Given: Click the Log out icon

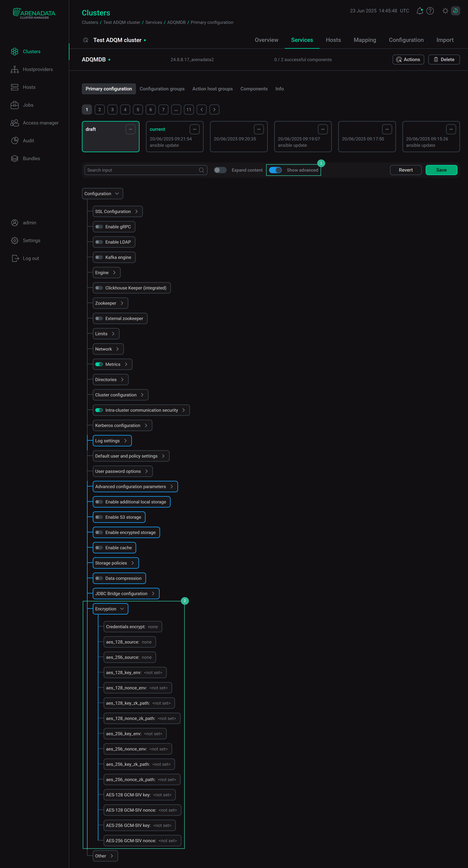Looking at the screenshot, I should click(15, 258).
